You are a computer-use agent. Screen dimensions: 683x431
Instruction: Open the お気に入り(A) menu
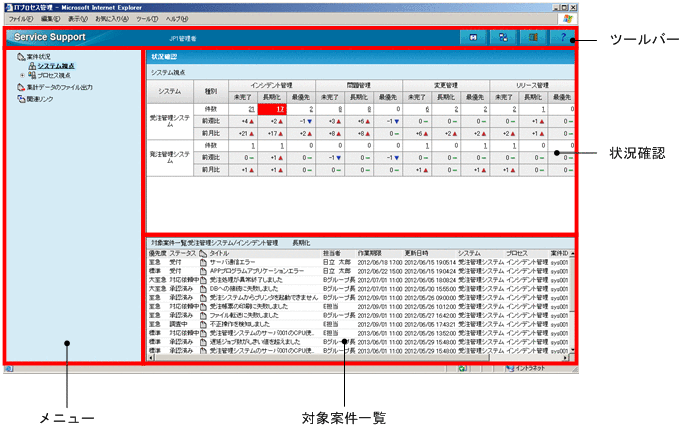click(111, 18)
